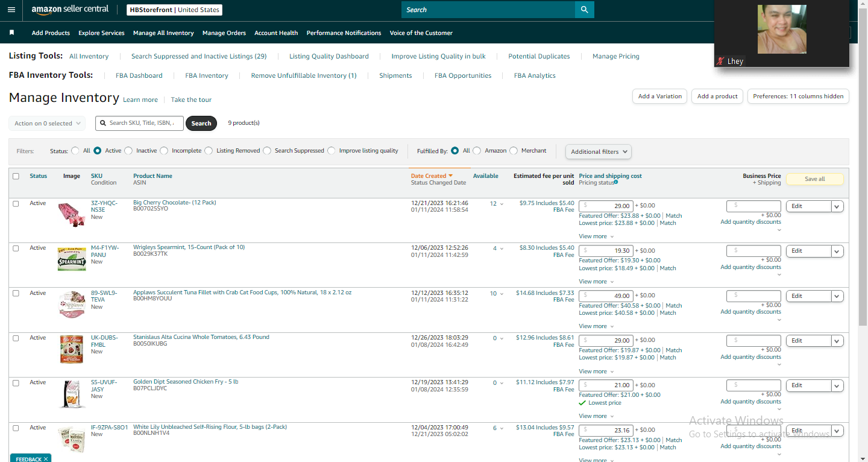The image size is (868, 462).
Task: Click the bookmark icon beside Add Products
Action: 11,33
